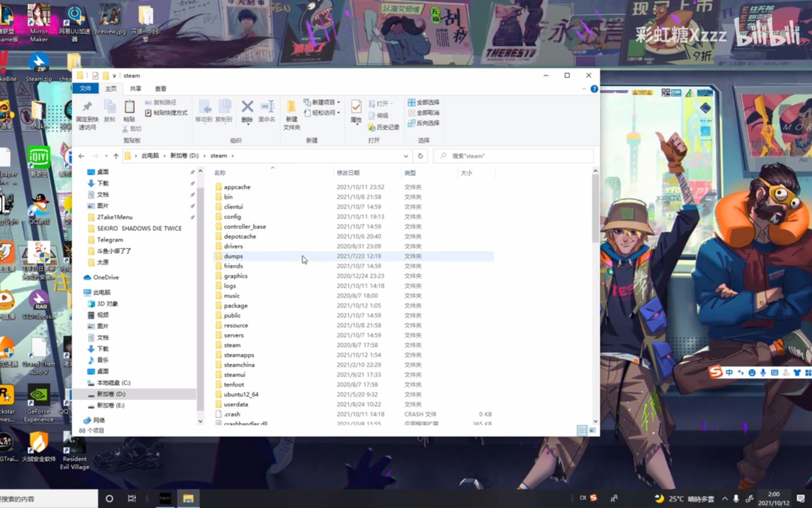Open the notification center in taskbar
The height and width of the screenshot is (508, 812).
pyautogui.click(x=801, y=499)
